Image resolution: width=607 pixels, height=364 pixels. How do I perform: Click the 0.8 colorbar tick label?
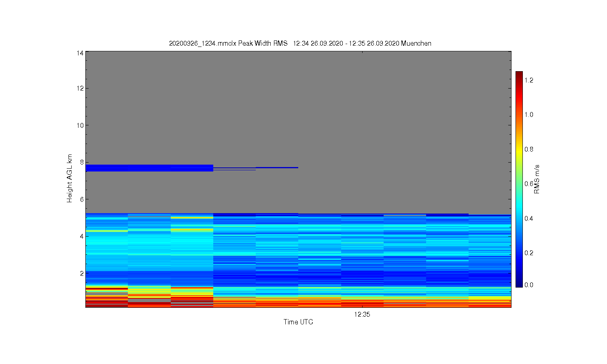[x=529, y=149]
